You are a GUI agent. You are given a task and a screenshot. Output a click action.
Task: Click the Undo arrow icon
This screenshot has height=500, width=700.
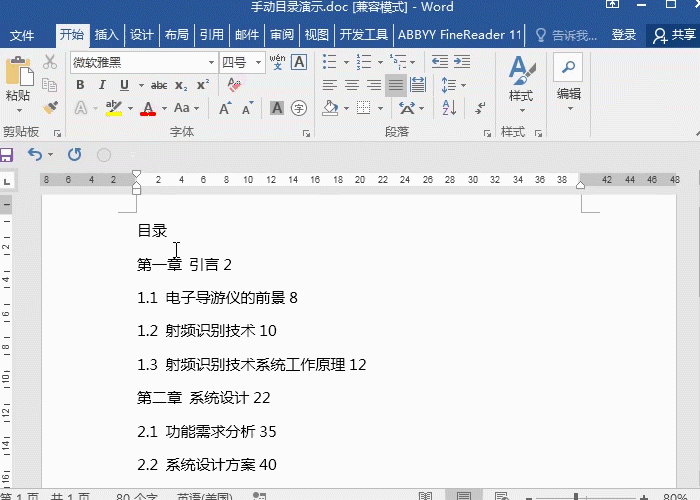pos(35,154)
